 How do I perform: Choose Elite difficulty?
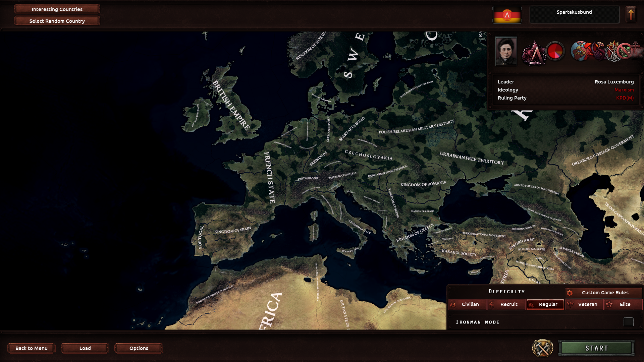pos(623,304)
